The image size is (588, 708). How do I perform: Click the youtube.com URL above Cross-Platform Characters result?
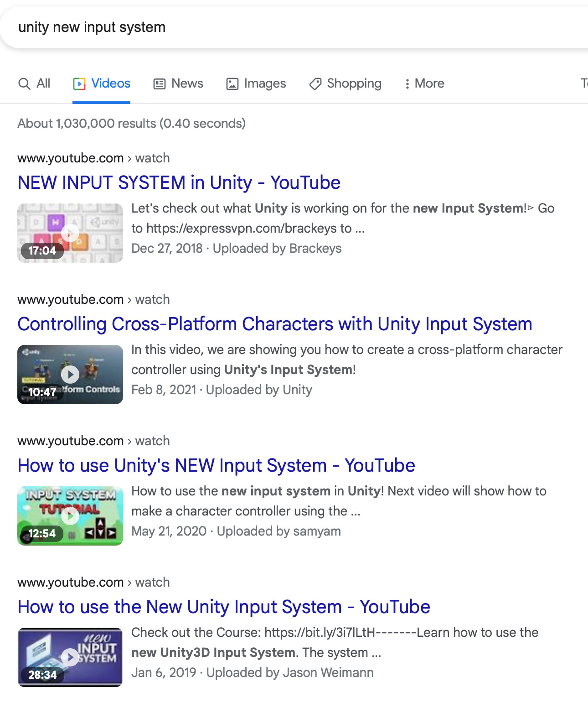pos(93,300)
